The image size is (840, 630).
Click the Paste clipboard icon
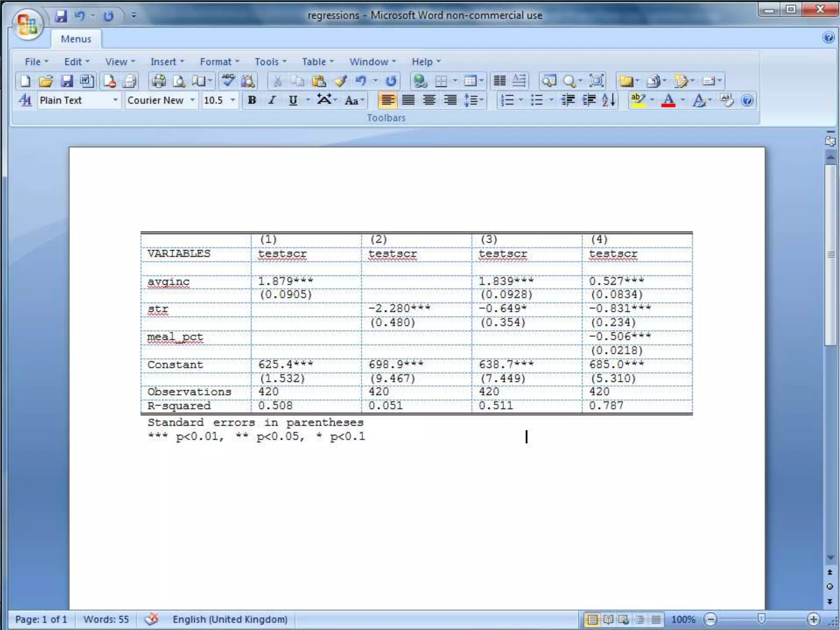pos(319,81)
